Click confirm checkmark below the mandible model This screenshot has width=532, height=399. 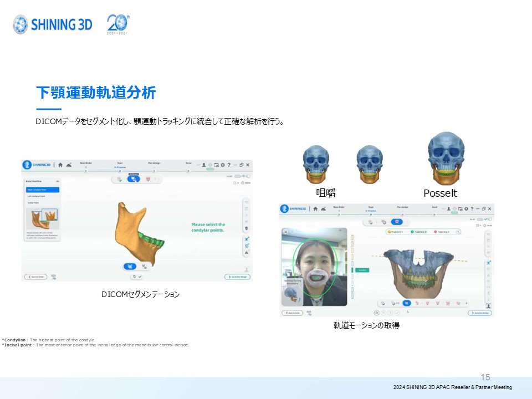pyautogui.click(x=140, y=277)
